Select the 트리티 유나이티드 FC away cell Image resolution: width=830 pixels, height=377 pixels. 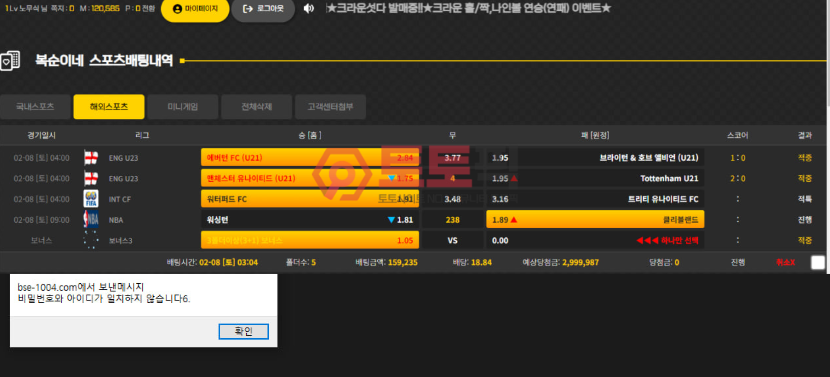596,199
